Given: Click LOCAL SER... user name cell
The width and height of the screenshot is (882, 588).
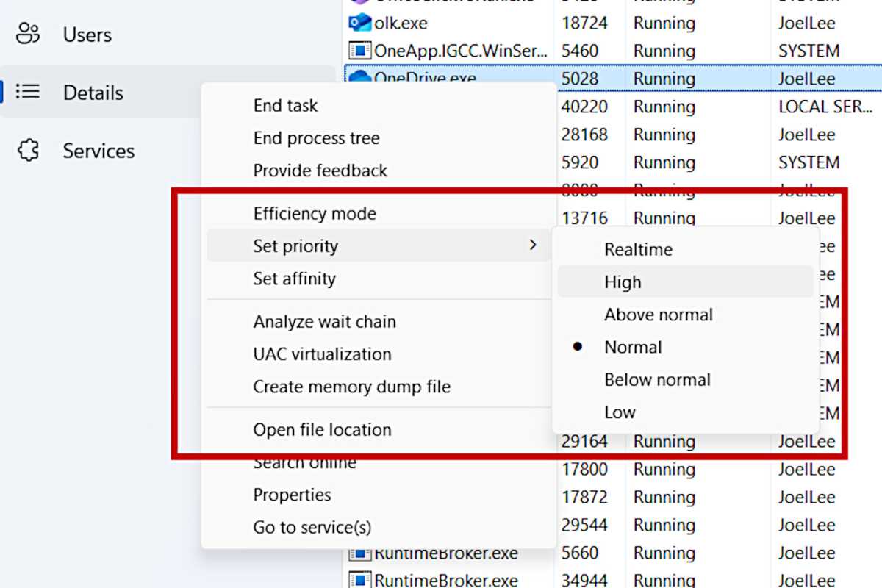Looking at the screenshot, I should point(825,107).
